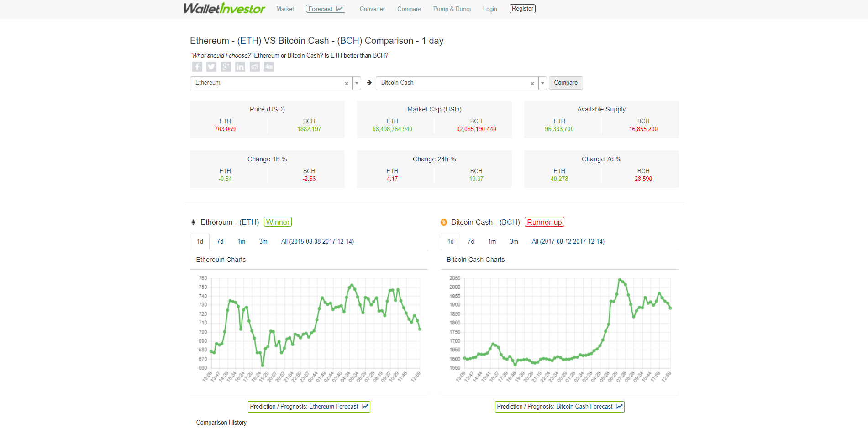Click ETH market cap 68,498,764,940
The image size is (868, 430).
392,129
